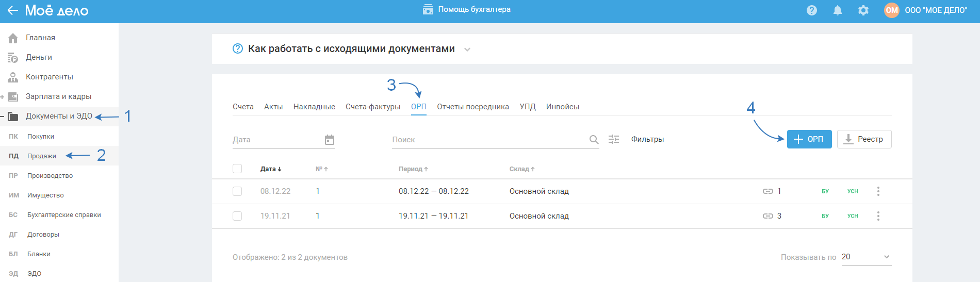Open the Фильтры sliders icon
Screen dimensions: 980x282
coord(614,139)
